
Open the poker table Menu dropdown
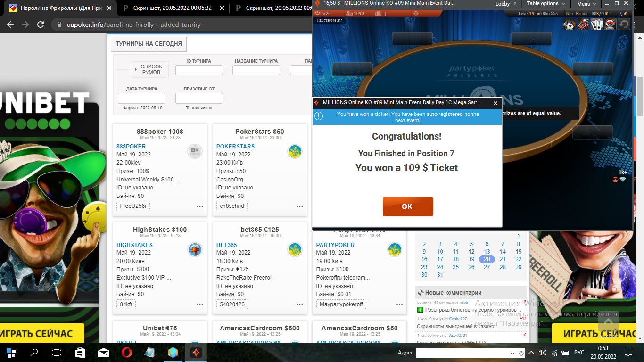click(x=586, y=4)
